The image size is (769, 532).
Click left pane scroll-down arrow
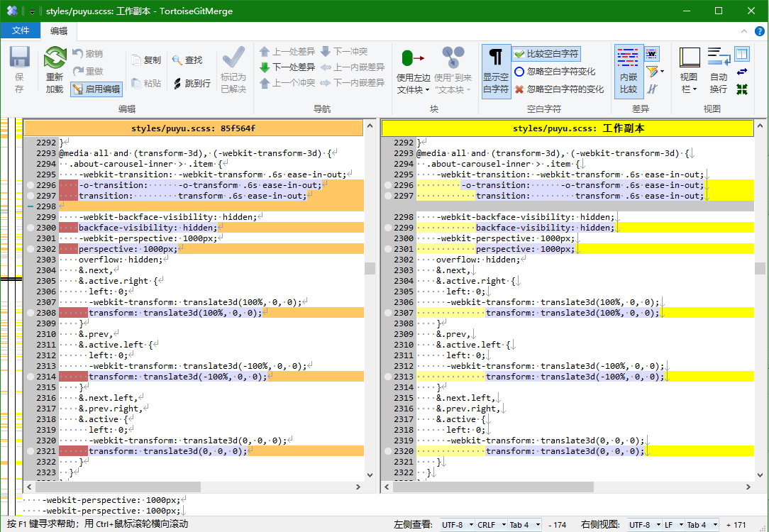pos(370,475)
